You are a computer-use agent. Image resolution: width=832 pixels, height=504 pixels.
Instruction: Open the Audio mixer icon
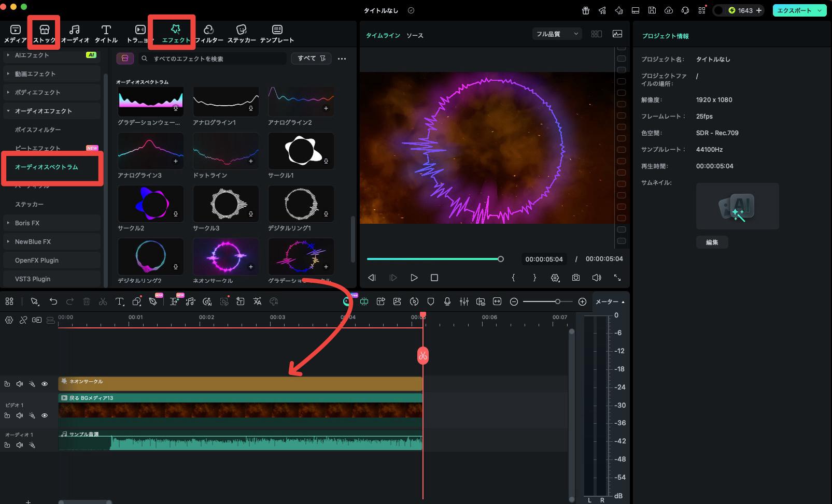(464, 301)
